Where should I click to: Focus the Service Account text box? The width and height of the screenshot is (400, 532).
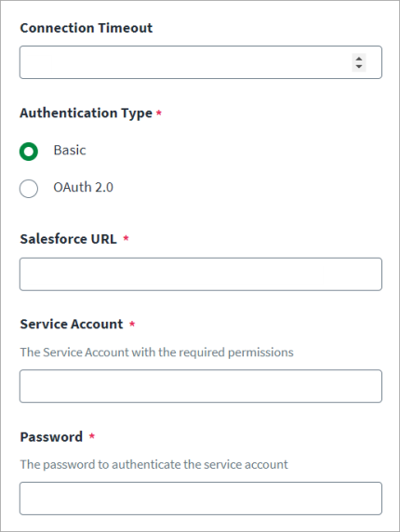point(201,386)
